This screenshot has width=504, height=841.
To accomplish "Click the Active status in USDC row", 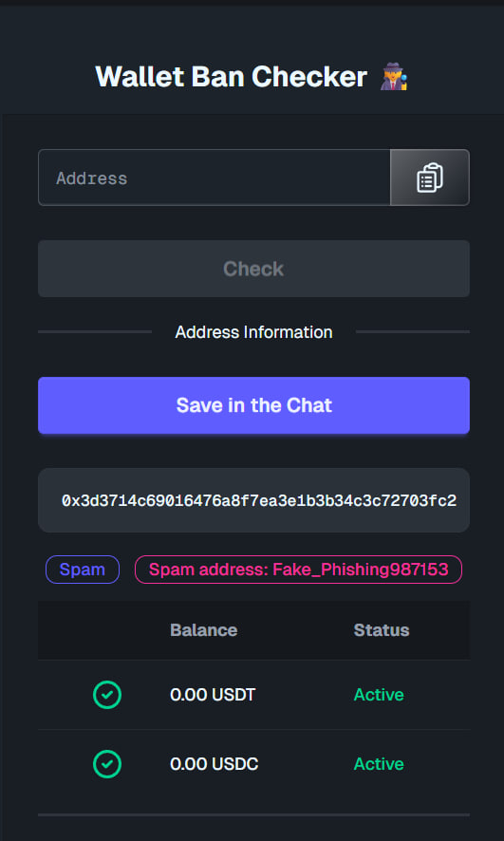I will coord(379,764).
